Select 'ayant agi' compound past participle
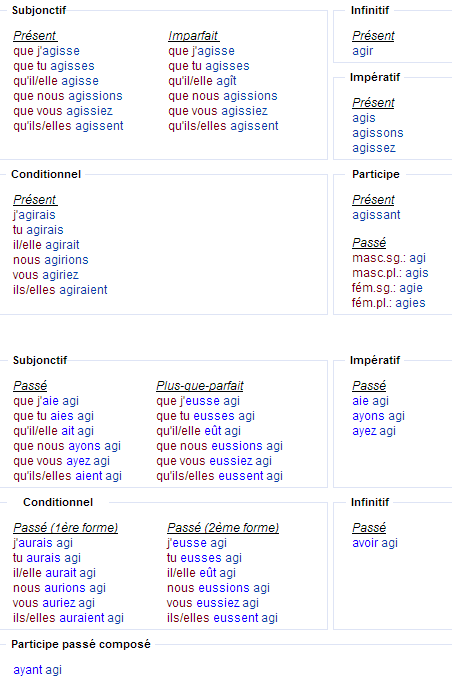Viewport: 452px width, 679px height. [37, 670]
